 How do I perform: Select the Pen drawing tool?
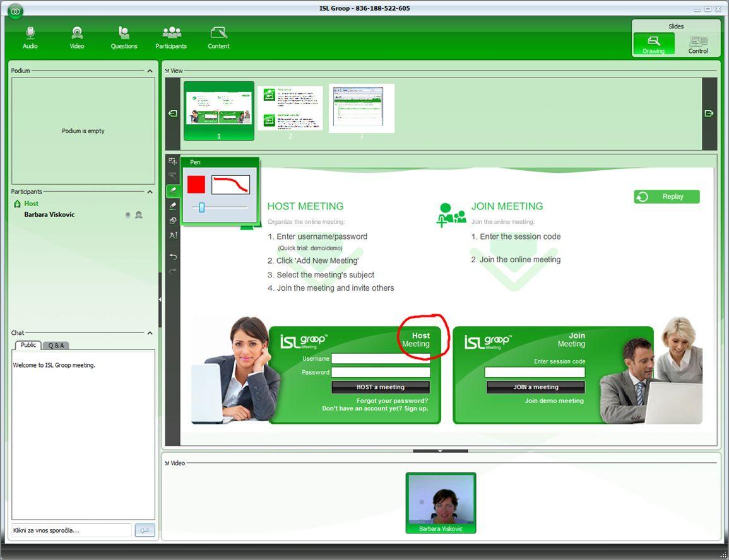[x=173, y=190]
